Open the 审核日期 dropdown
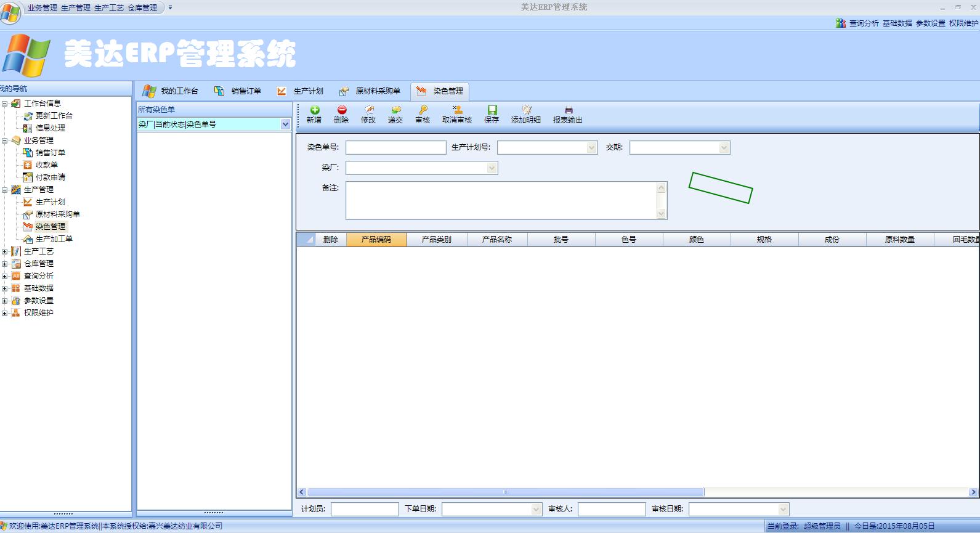 783,510
